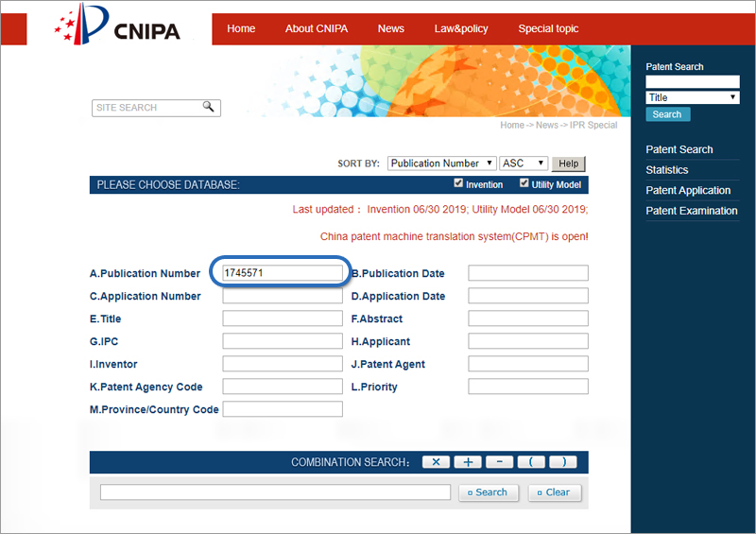Viewport: 756px width, 534px height.
Task: Click the site search magnifier icon
Action: (x=208, y=107)
